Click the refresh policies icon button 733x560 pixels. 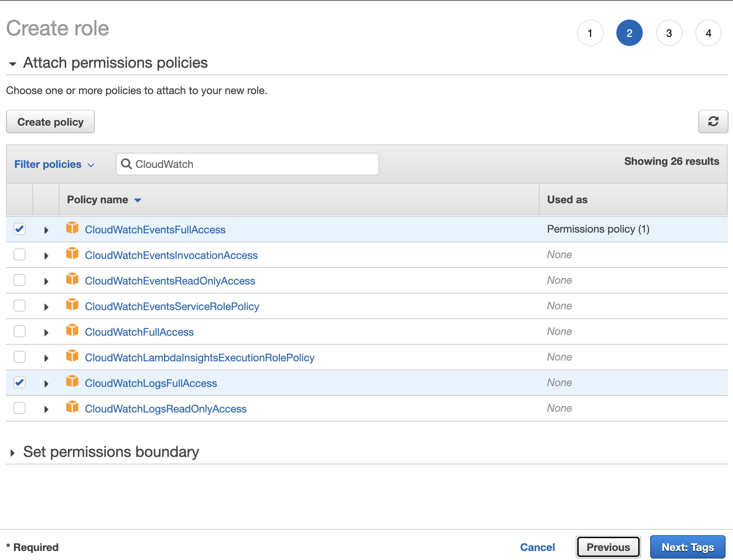[x=713, y=122]
